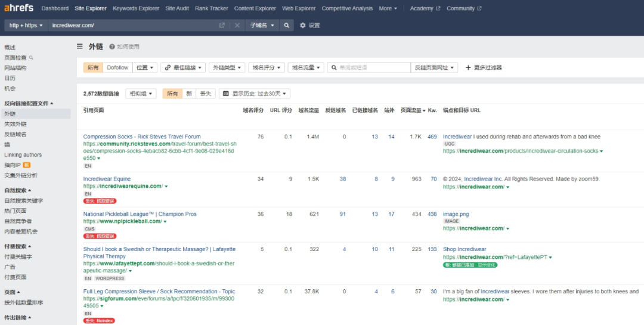Open the More menu in top navigation
The width and height of the screenshot is (644, 325).
click(x=388, y=8)
